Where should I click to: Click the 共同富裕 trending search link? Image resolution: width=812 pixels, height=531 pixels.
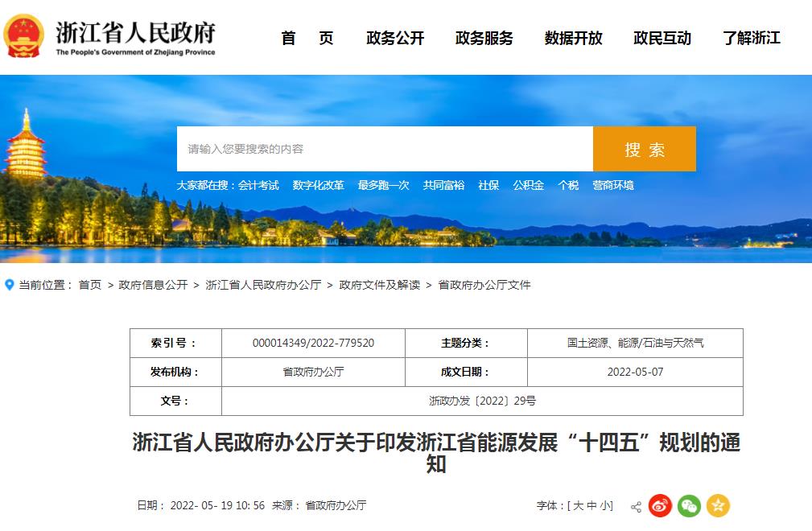(x=443, y=185)
